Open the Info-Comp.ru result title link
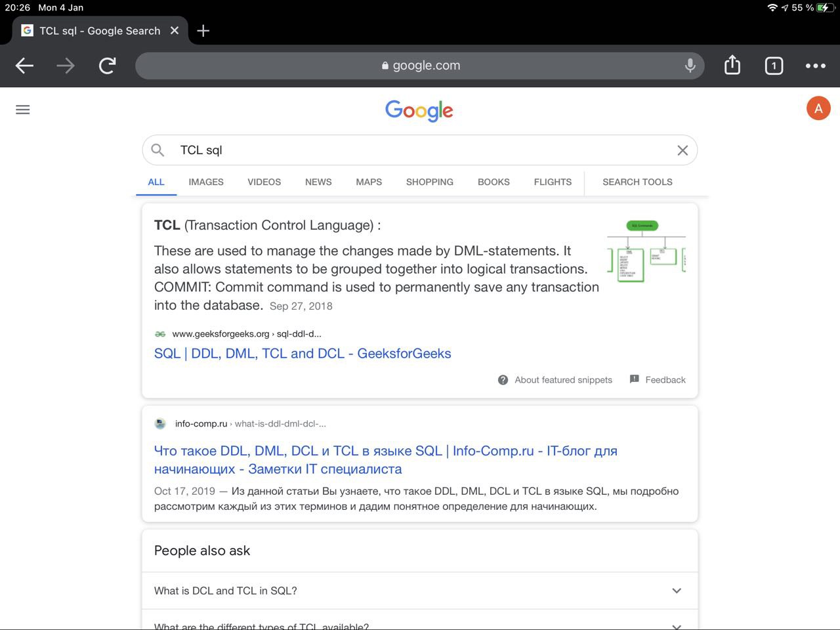Viewport: 840px width, 630px height. coord(386,460)
